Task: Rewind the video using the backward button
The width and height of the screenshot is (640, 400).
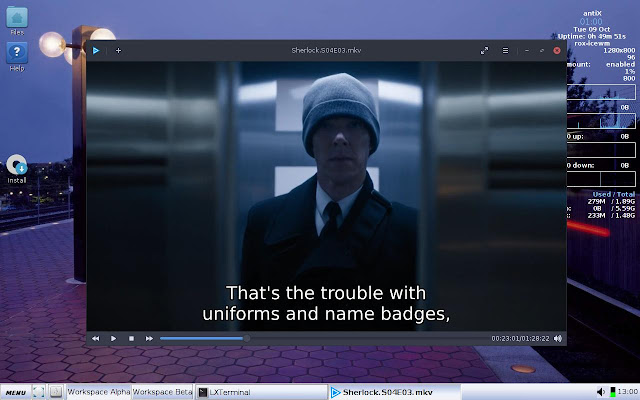Action: point(96,338)
